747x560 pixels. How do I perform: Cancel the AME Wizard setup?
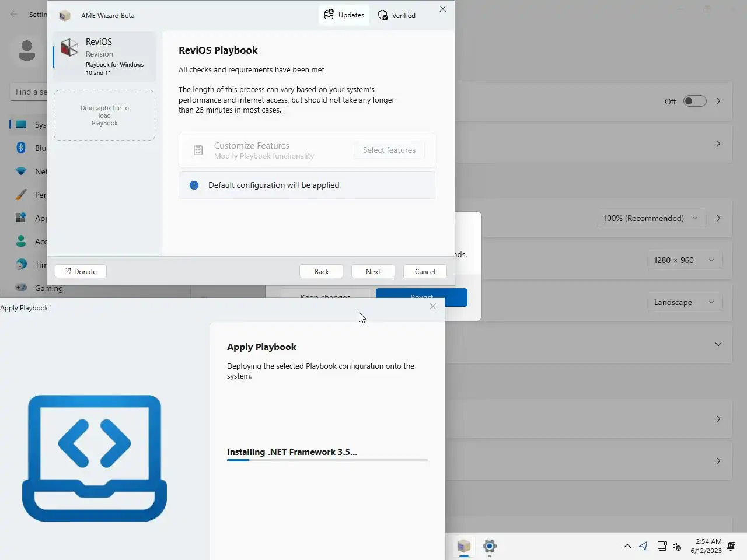[425, 272]
